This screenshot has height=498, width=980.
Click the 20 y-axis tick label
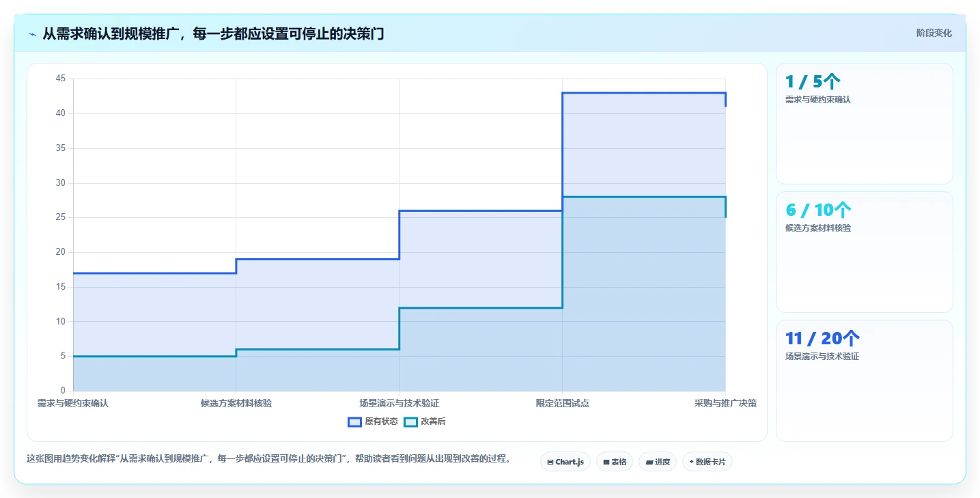61,252
